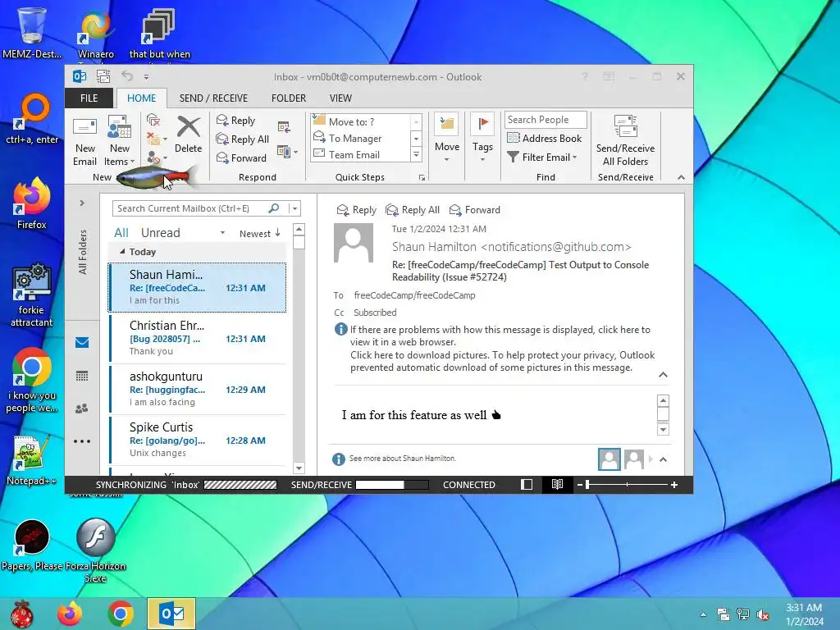Open more navigation options ellipsis

[82, 441]
